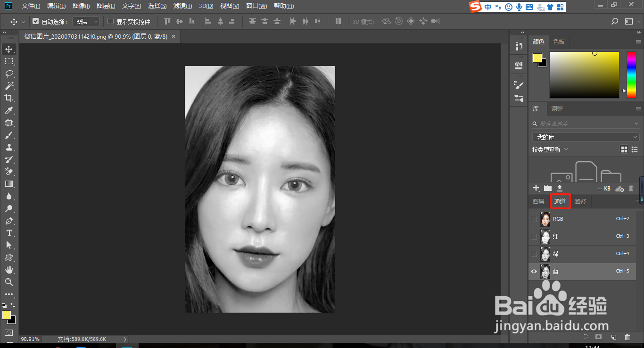Image resolution: width=644 pixels, height=348 pixels.
Task: Hide the 蓝 channel eye icon
Action: (534, 271)
